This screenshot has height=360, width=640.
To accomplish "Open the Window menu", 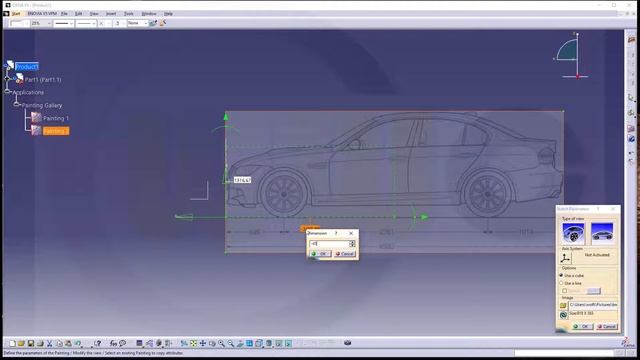I will [149, 13].
